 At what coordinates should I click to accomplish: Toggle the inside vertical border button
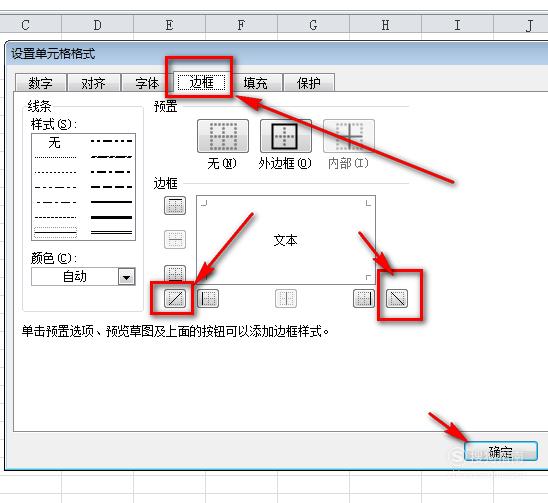click(286, 298)
